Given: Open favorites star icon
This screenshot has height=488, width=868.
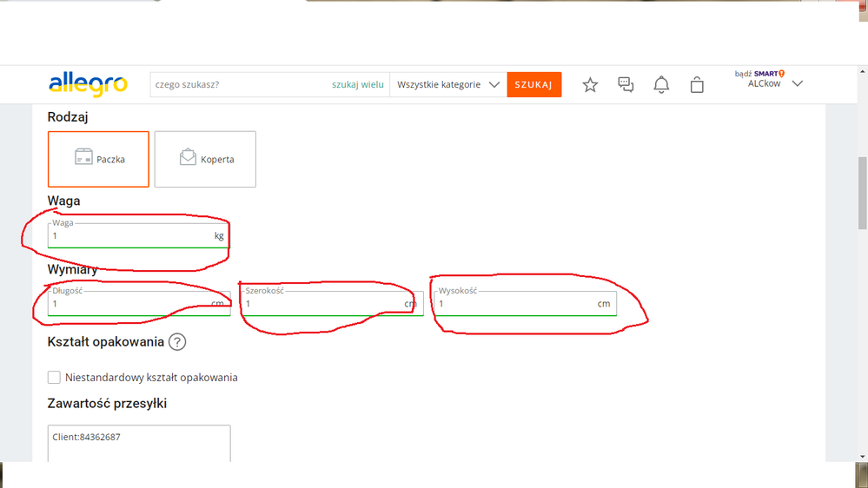Looking at the screenshot, I should pos(590,84).
